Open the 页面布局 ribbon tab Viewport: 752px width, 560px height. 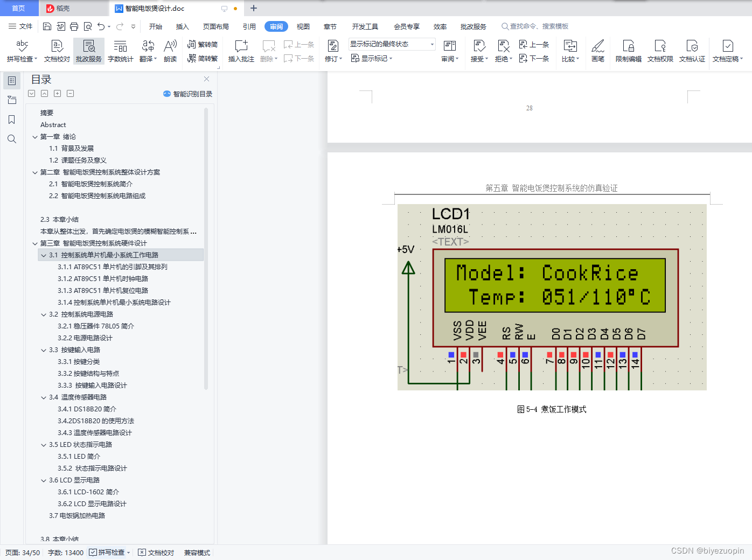pos(215,26)
